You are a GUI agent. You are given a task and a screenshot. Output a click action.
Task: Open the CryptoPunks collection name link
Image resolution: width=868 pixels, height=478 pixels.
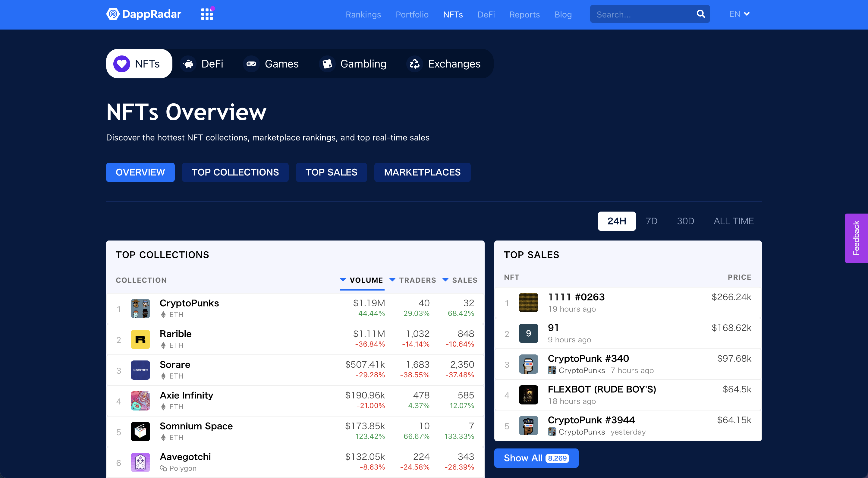click(x=189, y=303)
